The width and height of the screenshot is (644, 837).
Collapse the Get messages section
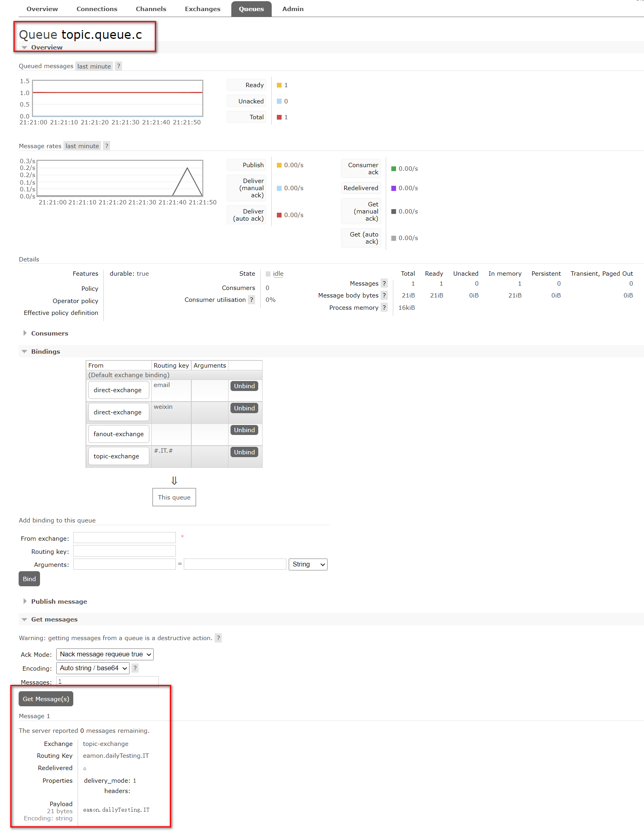coord(54,619)
